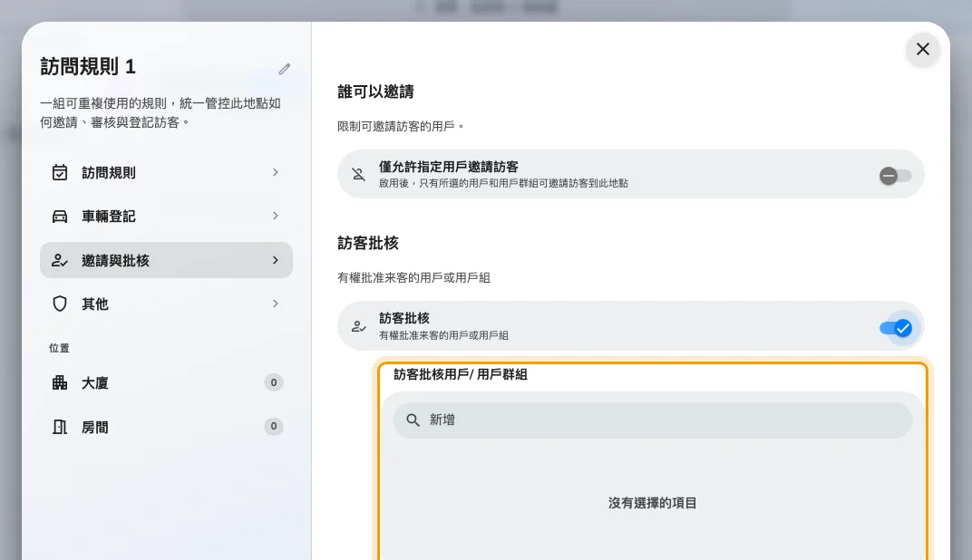Click the 0 count badge for 大廈
This screenshot has width=972, height=560.
point(274,382)
